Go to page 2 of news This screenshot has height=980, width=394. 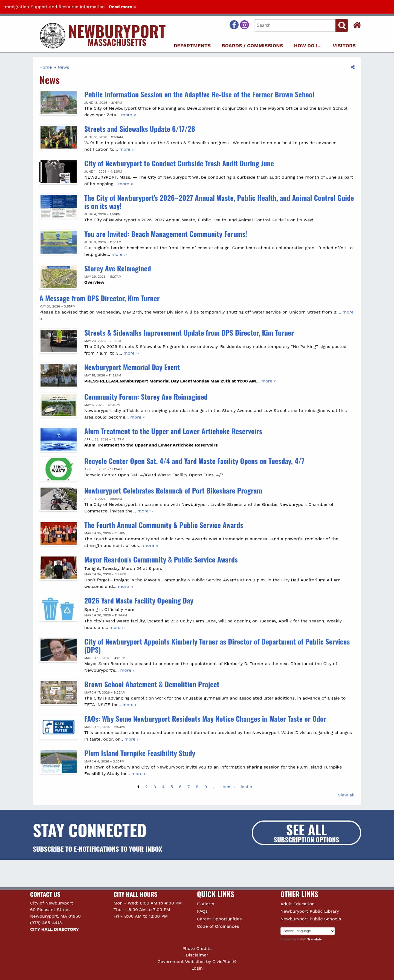(146, 787)
